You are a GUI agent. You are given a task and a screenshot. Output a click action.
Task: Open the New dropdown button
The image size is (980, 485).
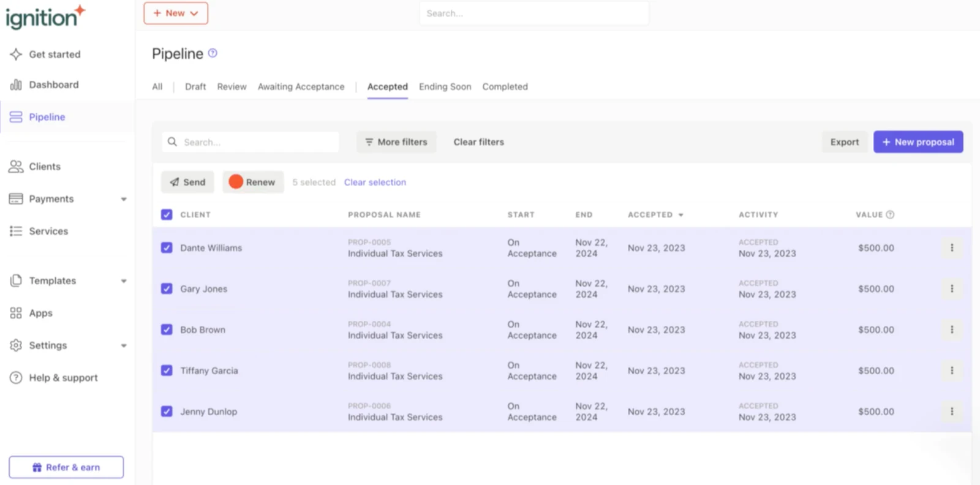[176, 13]
